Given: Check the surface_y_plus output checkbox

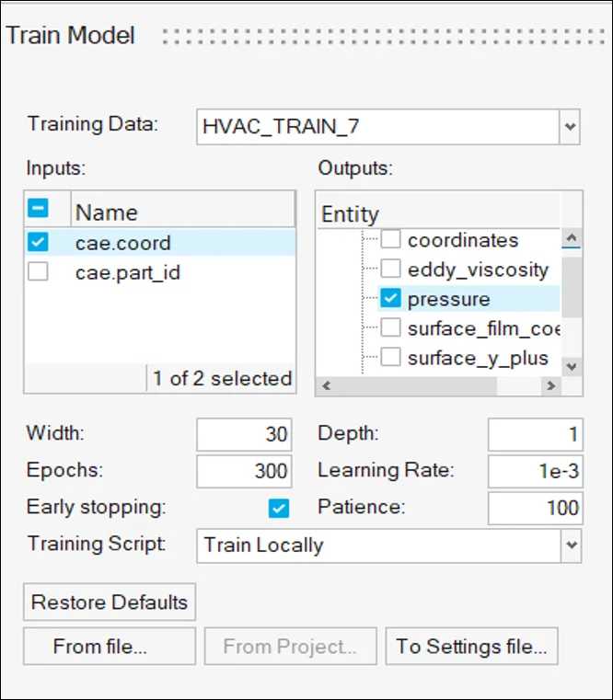Looking at the screenshot, I should click(391, 358).
